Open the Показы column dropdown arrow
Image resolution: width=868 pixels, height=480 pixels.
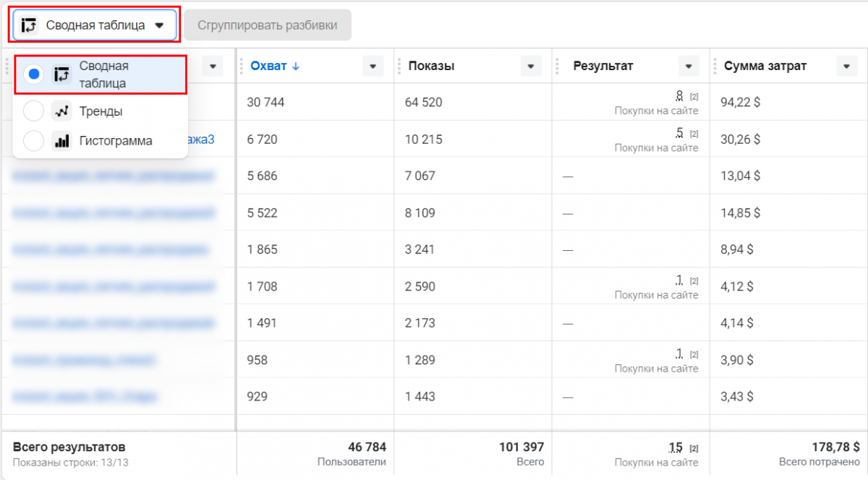tap(530, 66)
